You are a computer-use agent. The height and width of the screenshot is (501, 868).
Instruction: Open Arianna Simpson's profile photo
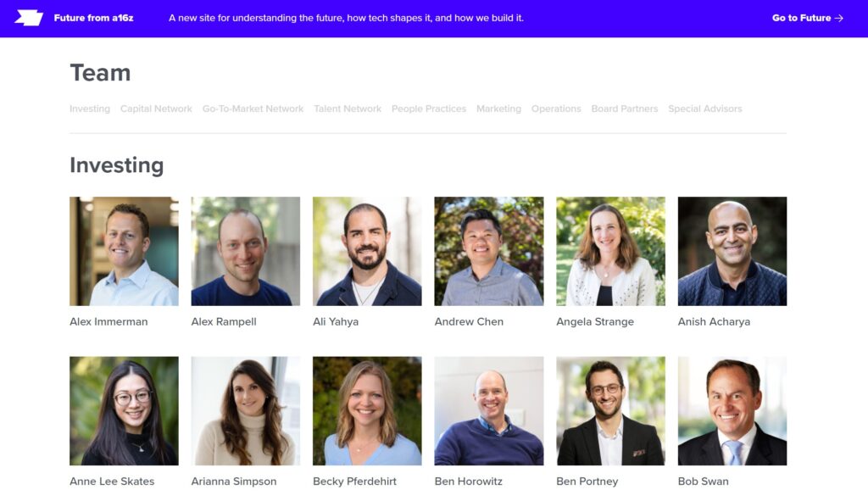point(246,411)
